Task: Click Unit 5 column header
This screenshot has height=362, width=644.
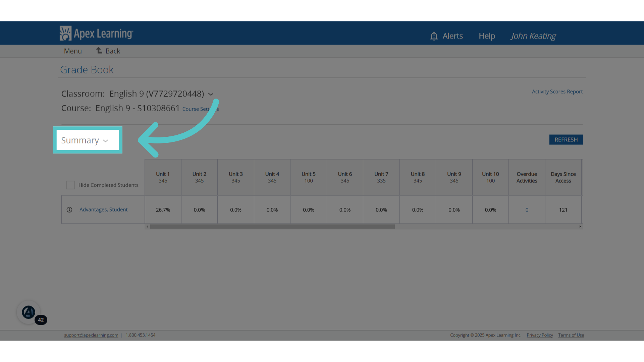Action: tap(309, 177)
